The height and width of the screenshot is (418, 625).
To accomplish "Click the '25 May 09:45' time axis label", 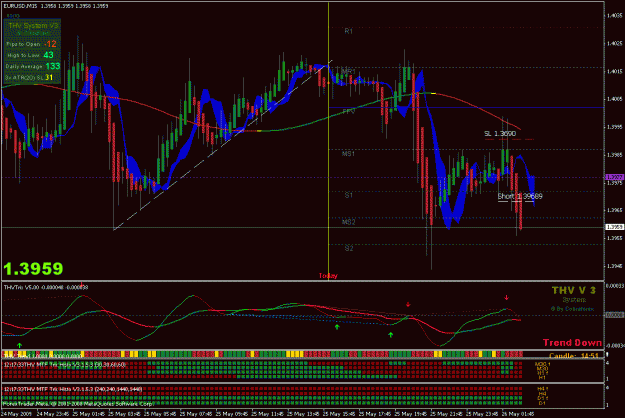I will click(233, 414).
